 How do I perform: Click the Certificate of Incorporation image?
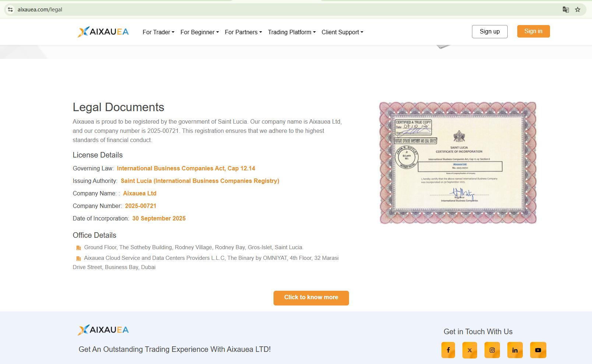[x=458, y=163]
